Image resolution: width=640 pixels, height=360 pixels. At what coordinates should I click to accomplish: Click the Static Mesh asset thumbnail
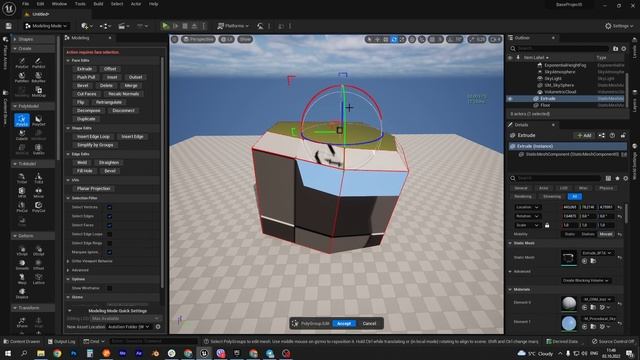(x=569, y=258)
